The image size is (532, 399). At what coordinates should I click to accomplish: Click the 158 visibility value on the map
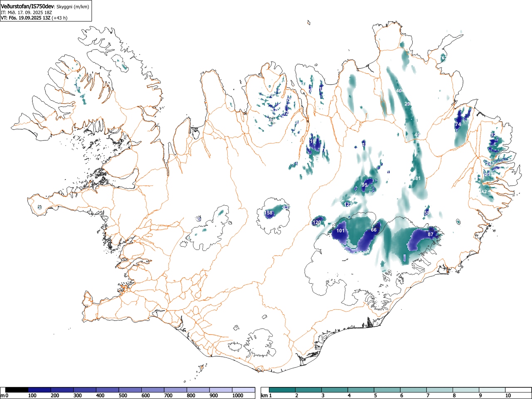(269, 213)
